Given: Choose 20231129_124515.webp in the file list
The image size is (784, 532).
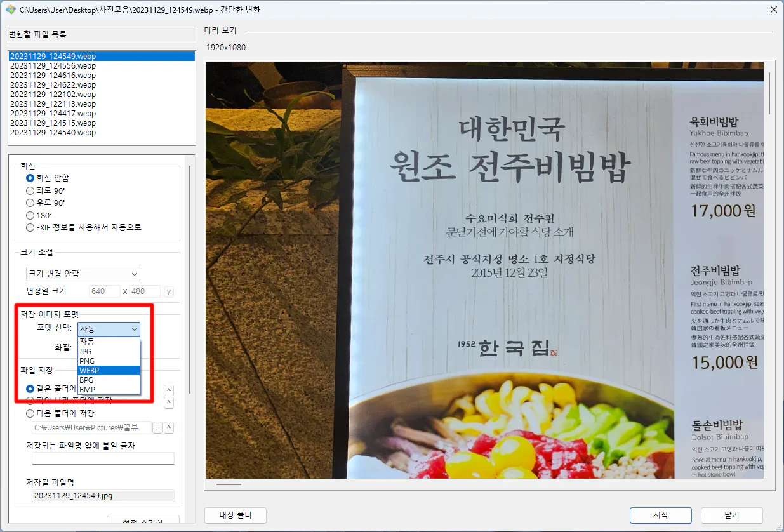Looking at the screenshot, I should [102, 123].
